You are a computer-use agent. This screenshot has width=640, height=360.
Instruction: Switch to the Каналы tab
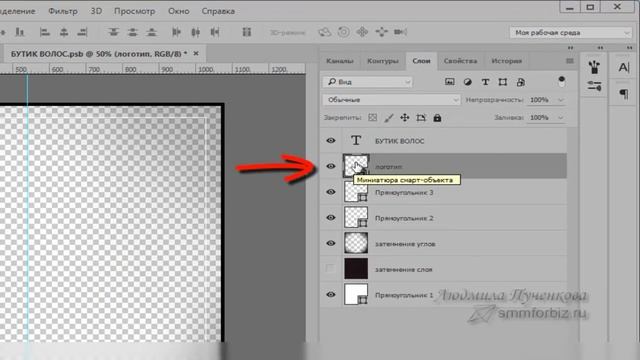click(x=340, y=61)
